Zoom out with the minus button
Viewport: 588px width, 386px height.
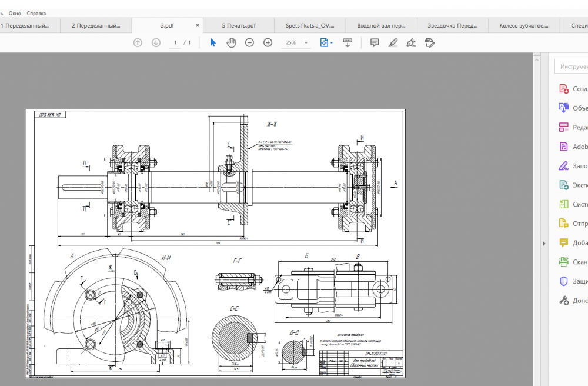(249, 42)
